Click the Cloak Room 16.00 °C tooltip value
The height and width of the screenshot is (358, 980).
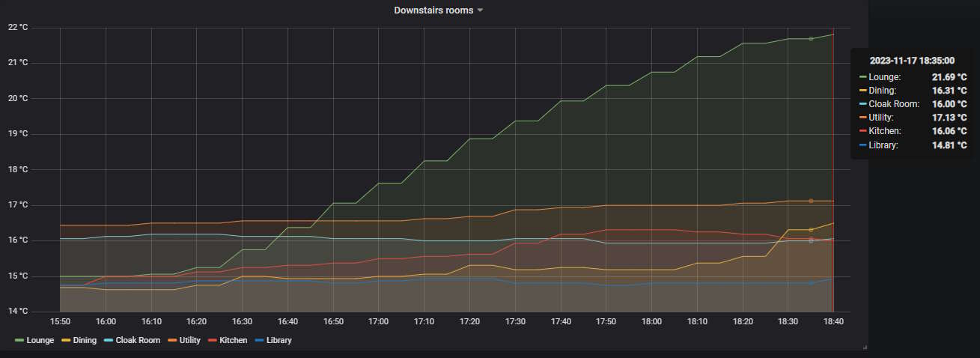coord(949,104)
